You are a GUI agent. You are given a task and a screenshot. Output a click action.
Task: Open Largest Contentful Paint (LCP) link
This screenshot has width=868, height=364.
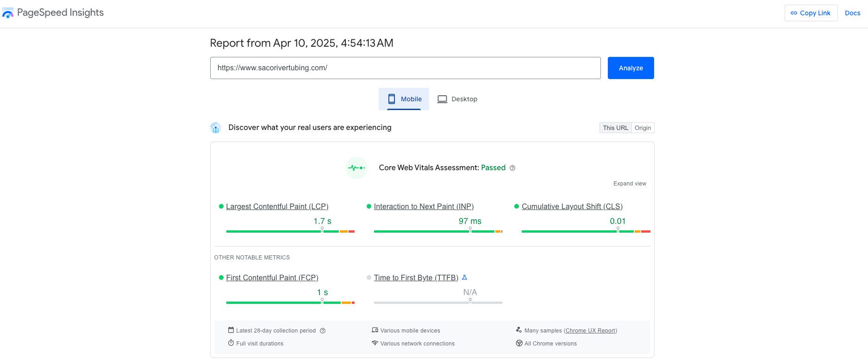pos(277,207)
